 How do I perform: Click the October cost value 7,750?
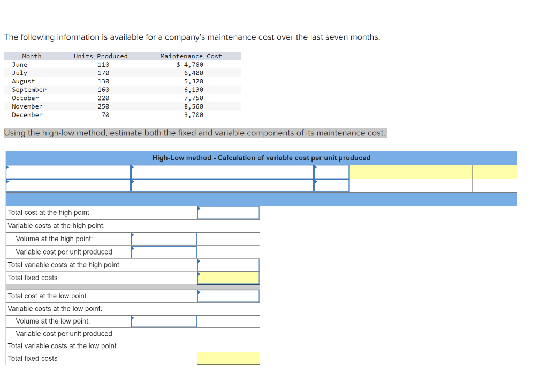click(x=194, y=98)
